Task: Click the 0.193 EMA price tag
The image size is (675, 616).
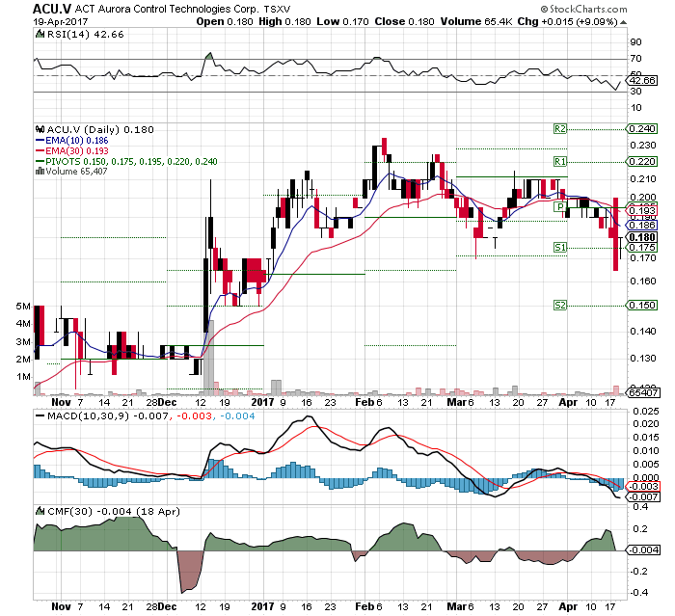Action: click(x=642, y=210)
